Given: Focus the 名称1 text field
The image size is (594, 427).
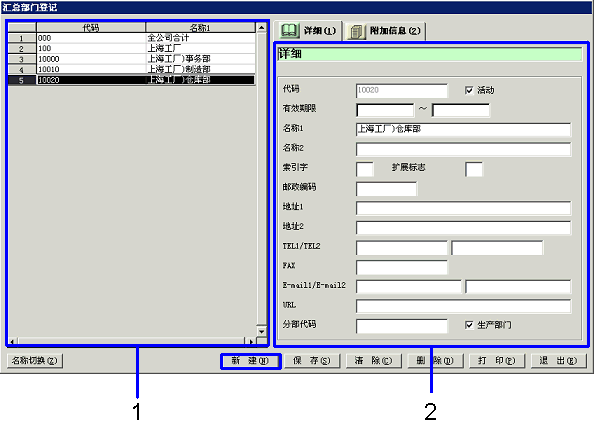Looking at the screenshot, I should click(x=463, y=130).
